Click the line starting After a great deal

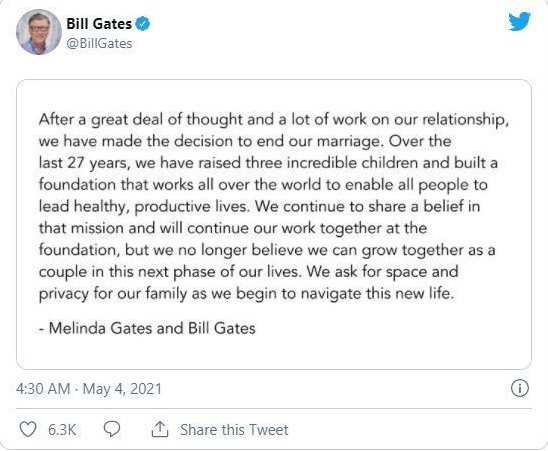point(274,120)
